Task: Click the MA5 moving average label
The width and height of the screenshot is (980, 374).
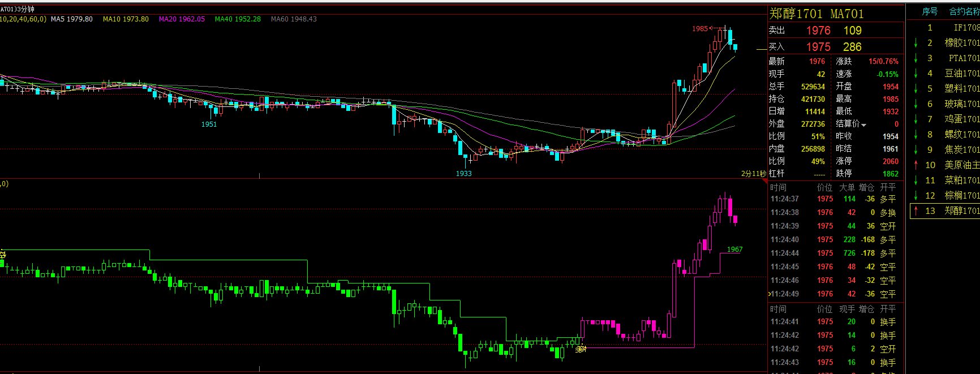Action: tap(72, 19)
